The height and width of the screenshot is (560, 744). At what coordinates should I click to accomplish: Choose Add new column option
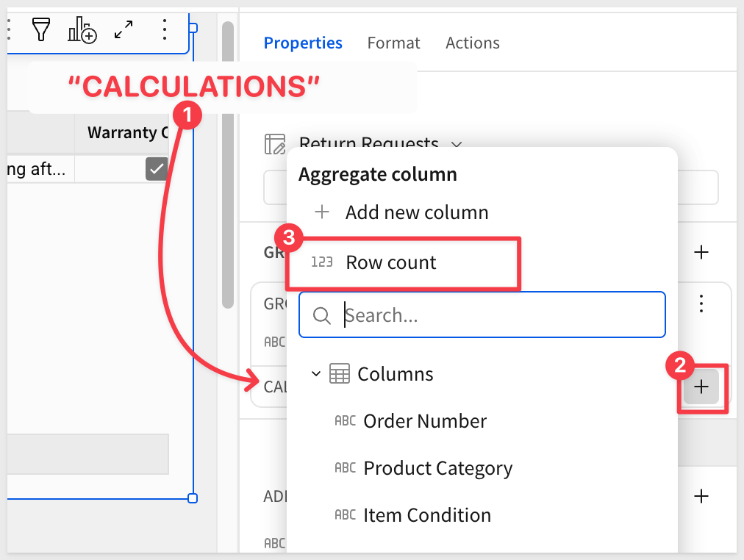click(x=416, y=212)
